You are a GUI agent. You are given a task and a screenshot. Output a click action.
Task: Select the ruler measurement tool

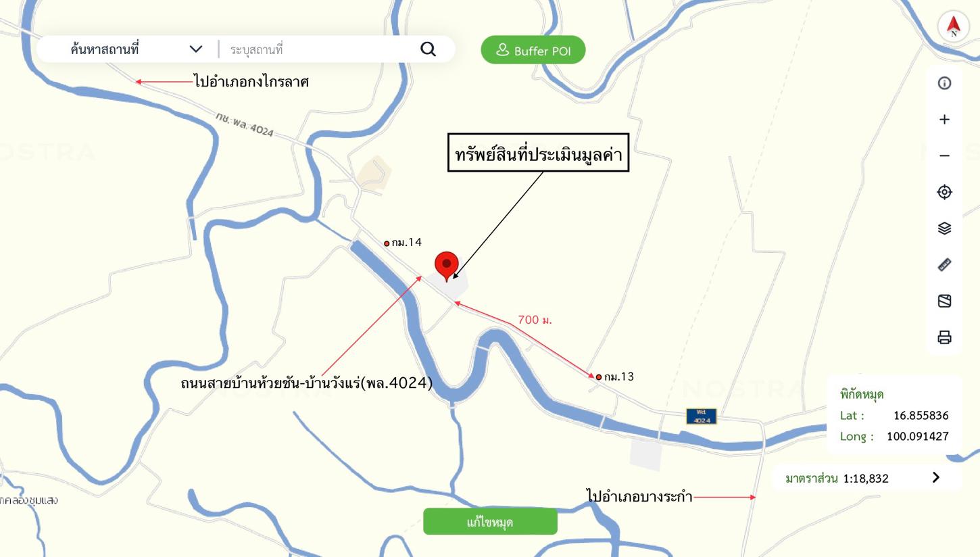(x=944, y=265)
